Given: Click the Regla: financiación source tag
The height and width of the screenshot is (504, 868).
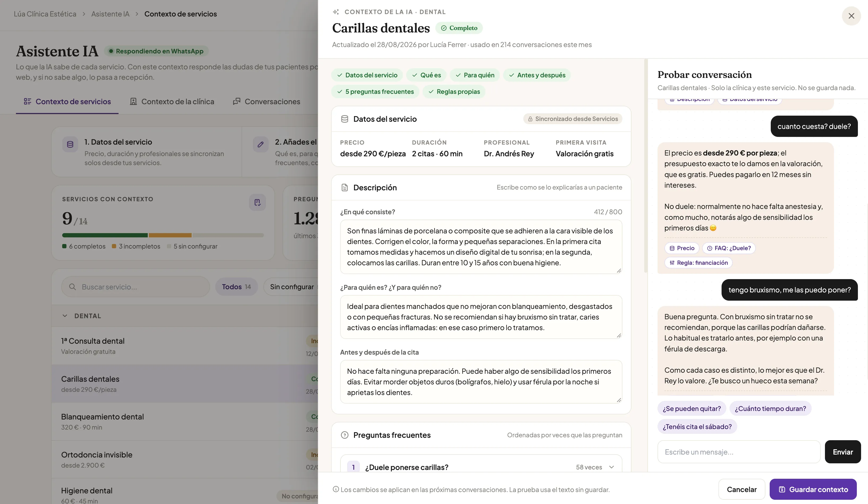Looking at the screenshot, I should [698, 263].
